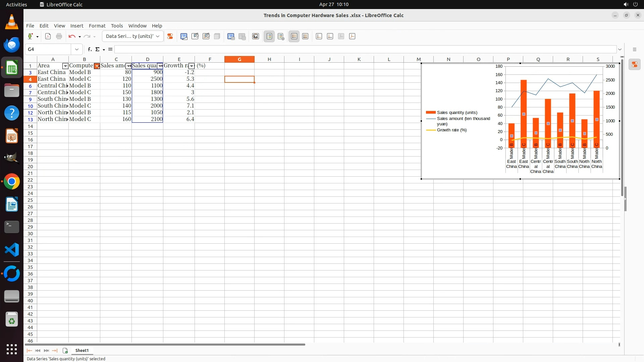This screenshot has width=644, height=362.
Task: Toggle Legend On/Off button
Action: click(x=269, y=36)
